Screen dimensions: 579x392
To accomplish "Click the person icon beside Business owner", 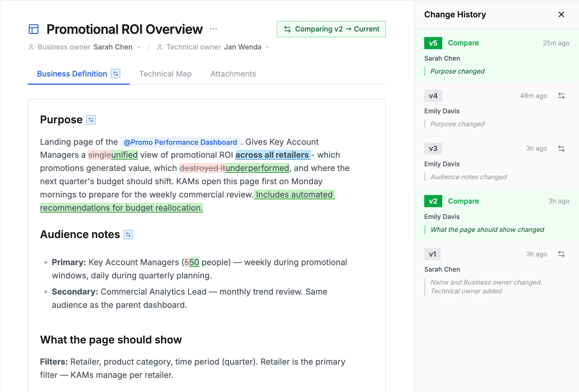I will 31,47.
